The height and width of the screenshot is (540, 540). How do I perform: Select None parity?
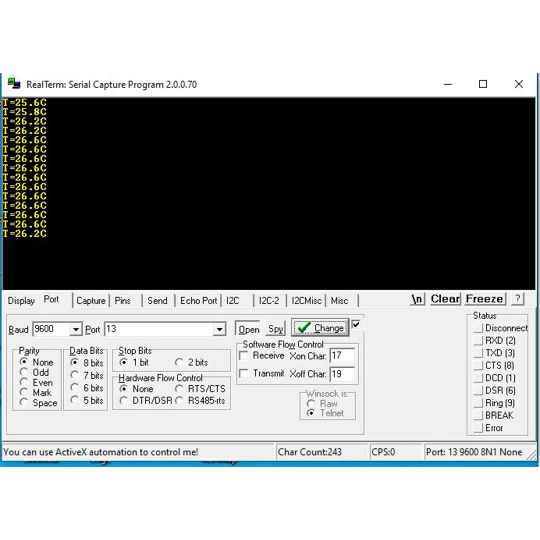tap(37, 362)
